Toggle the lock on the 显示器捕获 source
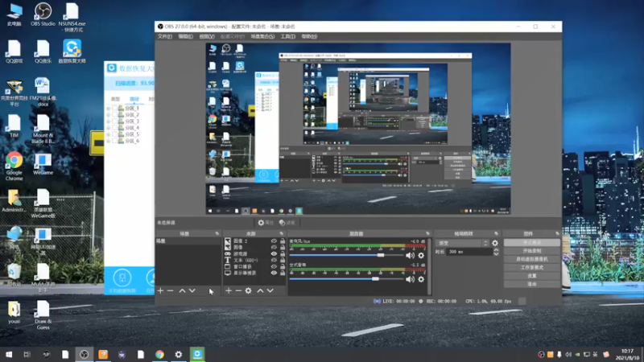This screenshot has width=644, height=362. [x=283, y=273]
